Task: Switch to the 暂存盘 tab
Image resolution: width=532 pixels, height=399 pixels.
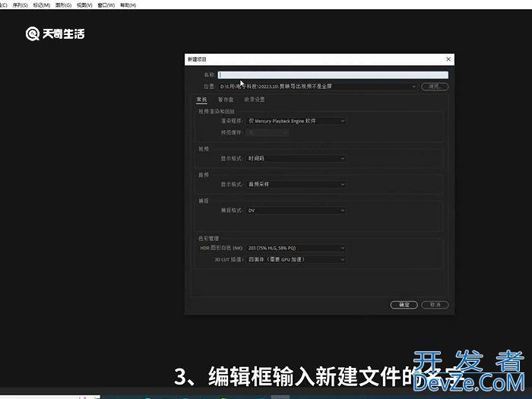Action: tap(226, 100)
